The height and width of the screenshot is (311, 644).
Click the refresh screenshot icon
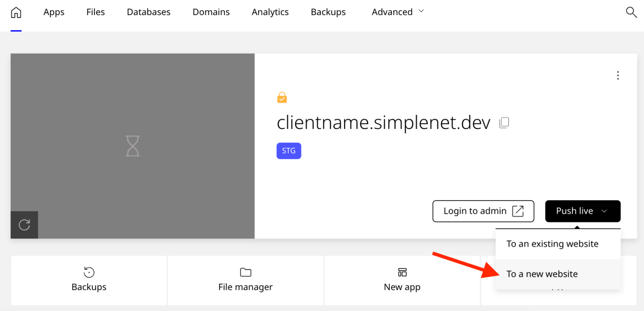pos(24,225)
